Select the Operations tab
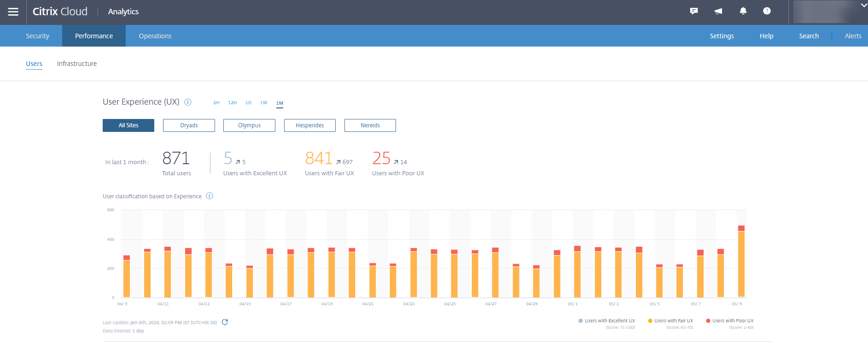This screenshot has width=868, height=350. pos(155,36)
